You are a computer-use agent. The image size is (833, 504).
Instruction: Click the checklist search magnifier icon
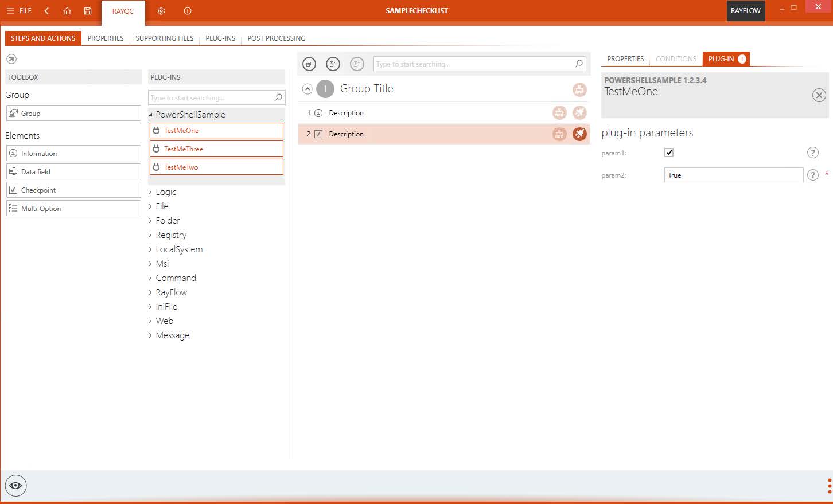[x=579, y=64]
